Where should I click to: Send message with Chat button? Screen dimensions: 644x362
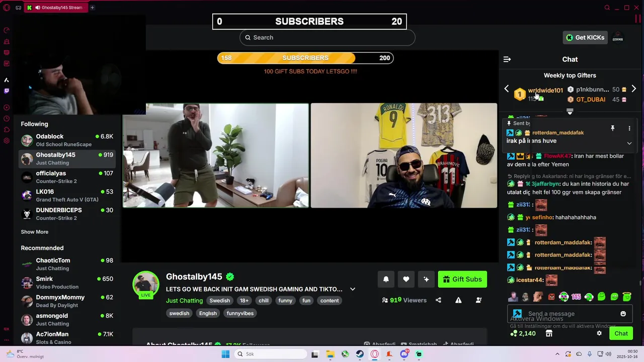coord(621,333)
